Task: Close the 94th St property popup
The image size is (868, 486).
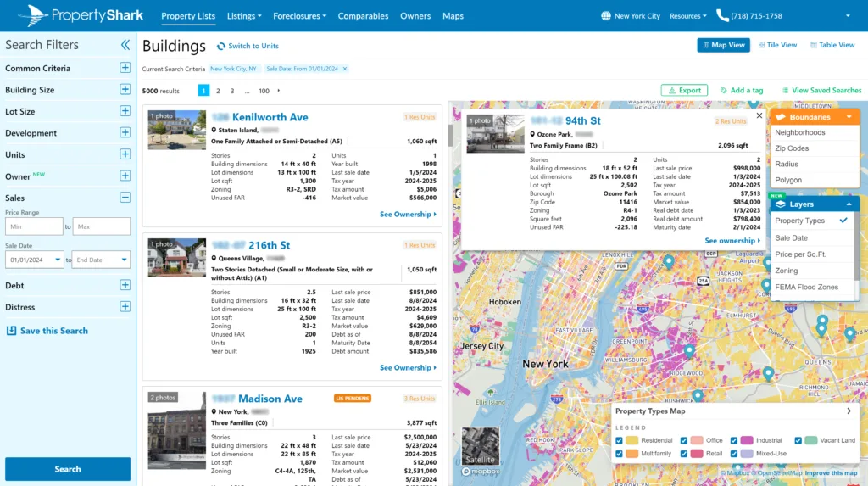Action: (759, 115)
